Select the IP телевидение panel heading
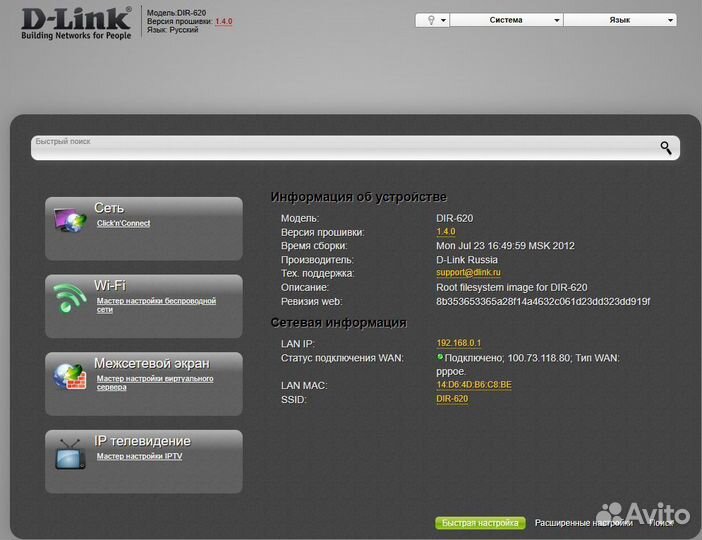Screen dimensions: 702x540 pos(142,441)
